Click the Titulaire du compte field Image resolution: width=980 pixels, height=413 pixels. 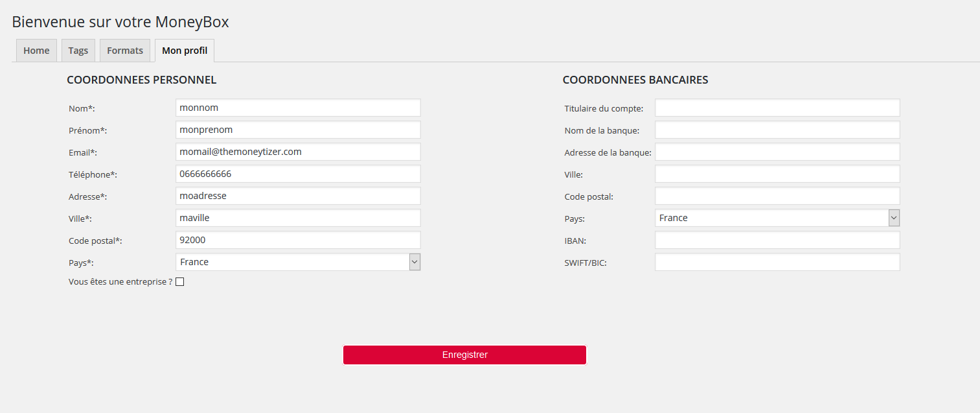point(777,108)
